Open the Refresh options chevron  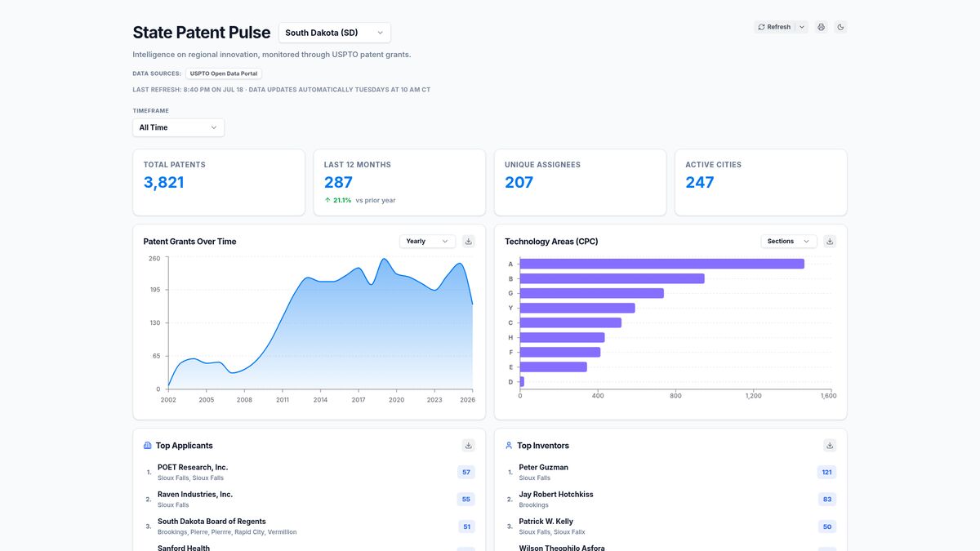click(802, 27)
